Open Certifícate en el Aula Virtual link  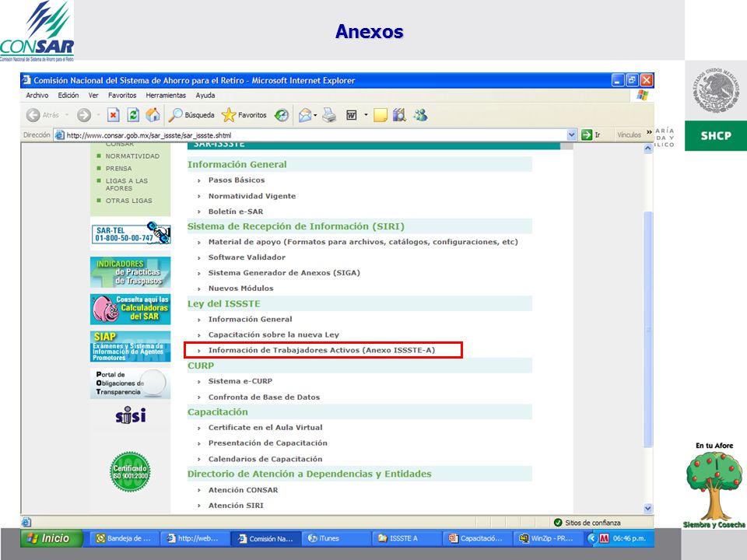[x=265, y=428]
